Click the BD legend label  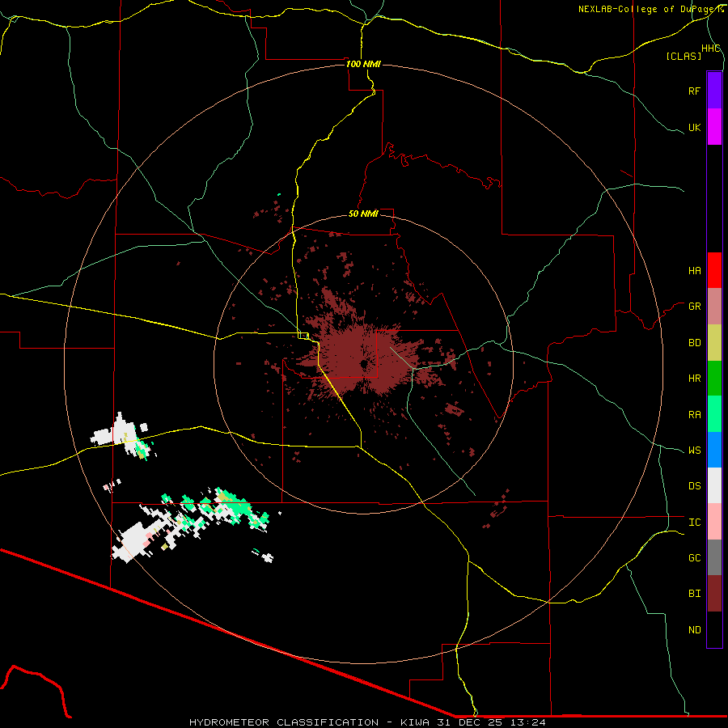(694, 343)
